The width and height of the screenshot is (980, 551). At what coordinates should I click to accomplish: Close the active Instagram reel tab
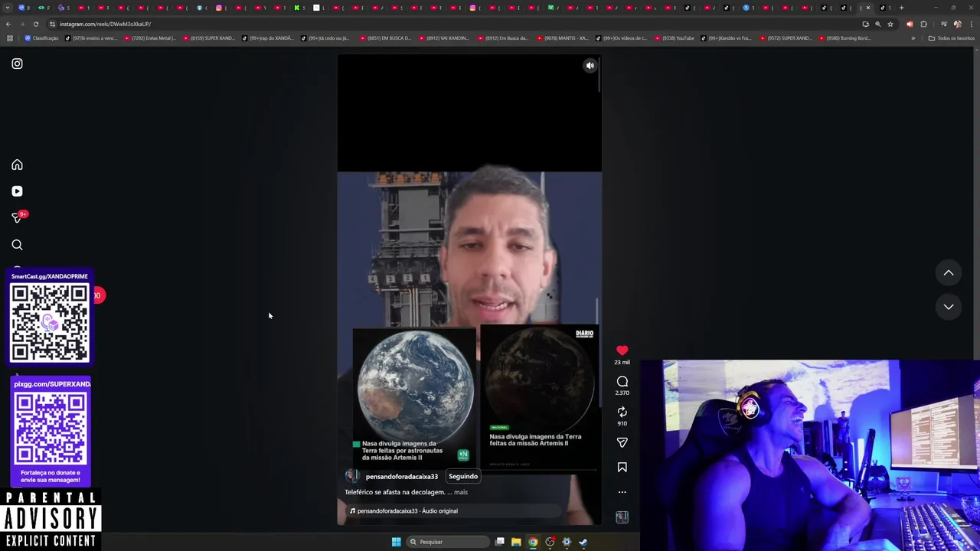pos(867,8)
